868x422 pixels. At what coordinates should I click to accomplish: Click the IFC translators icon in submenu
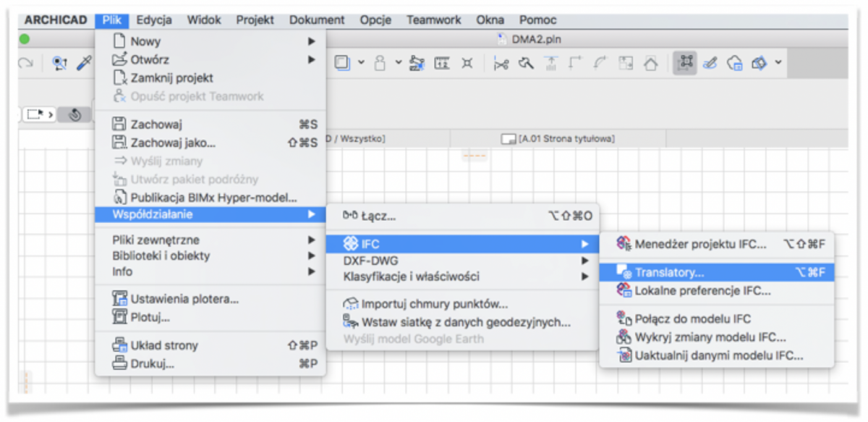624,273
